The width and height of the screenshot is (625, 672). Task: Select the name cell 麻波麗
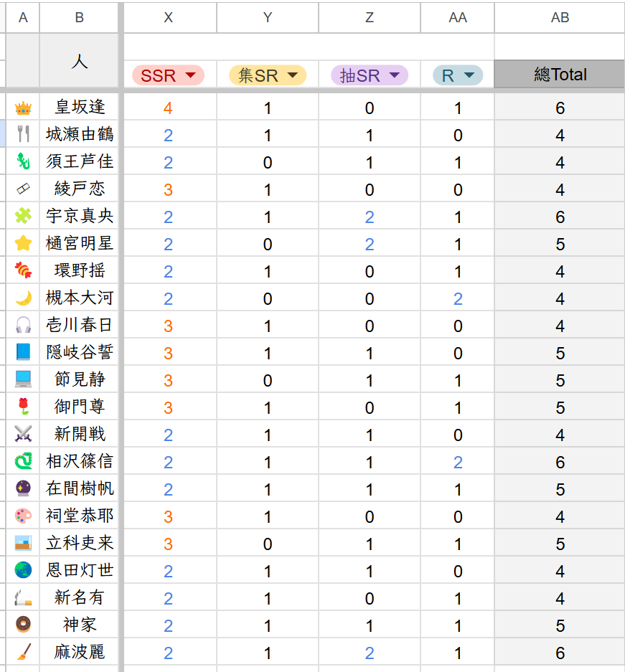click(x=79, y=652)
